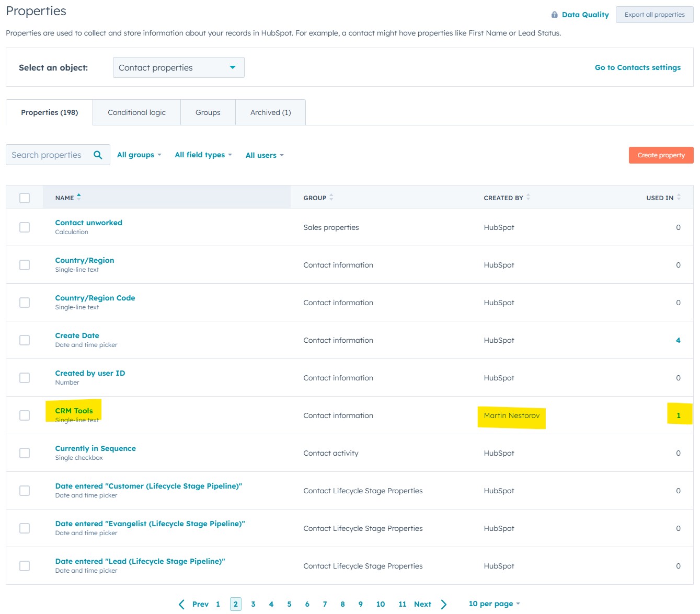Check the CRM Tools row checkbox

coord(25,415)
